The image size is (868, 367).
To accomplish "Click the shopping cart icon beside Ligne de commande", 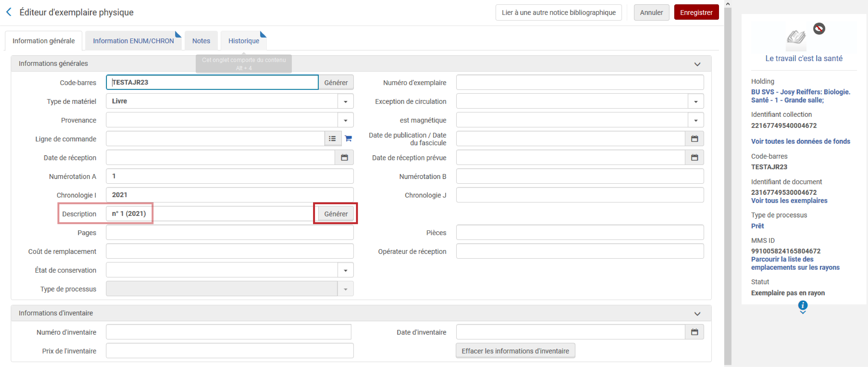I will [x=348, y=138].
